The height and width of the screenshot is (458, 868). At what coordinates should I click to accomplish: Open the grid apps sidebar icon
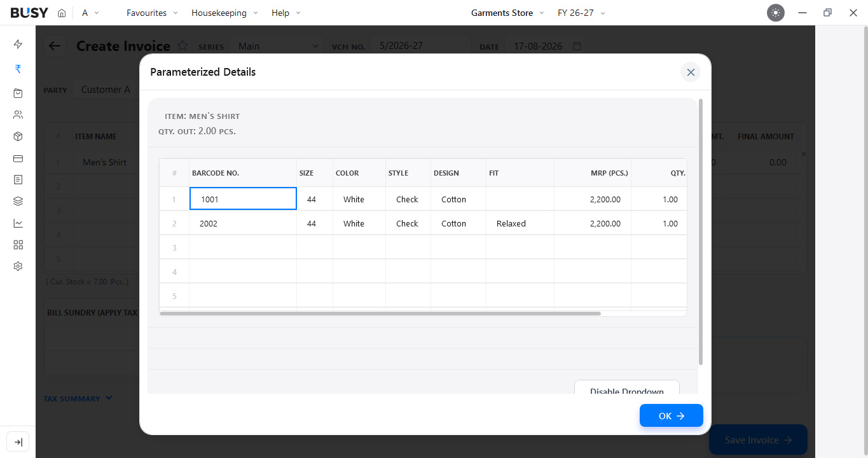click(18, 245)
